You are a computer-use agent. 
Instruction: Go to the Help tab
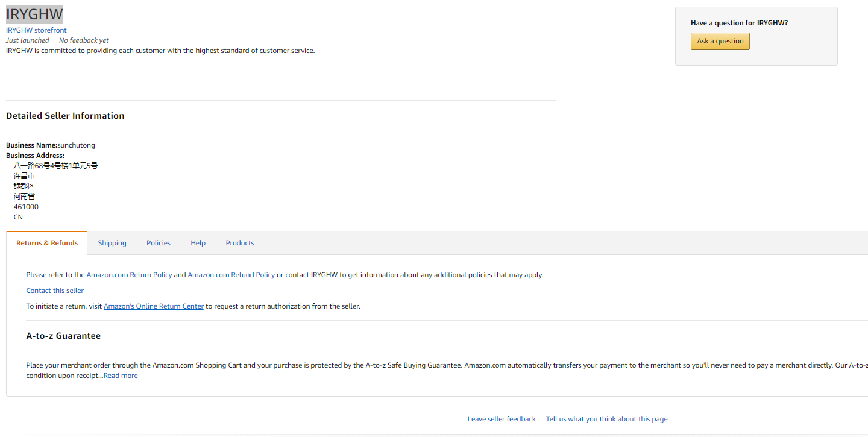tap(198, 243)
